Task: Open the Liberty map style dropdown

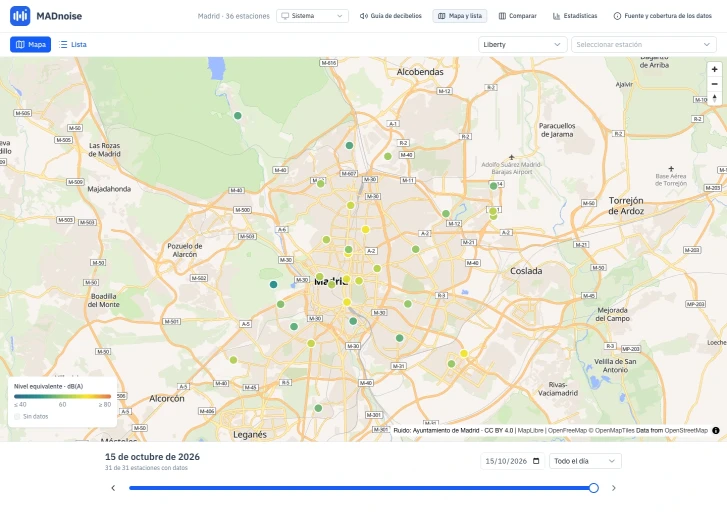Action: (522, 45)
